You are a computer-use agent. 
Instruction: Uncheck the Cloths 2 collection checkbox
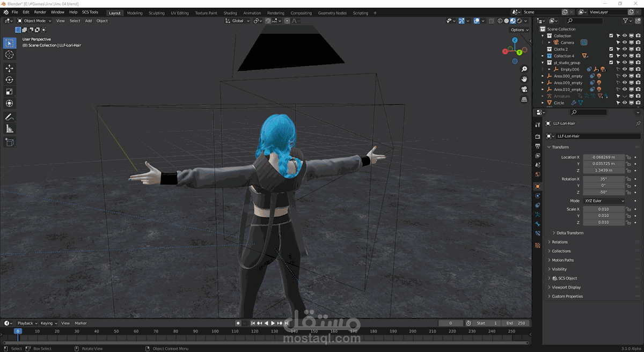611,49
